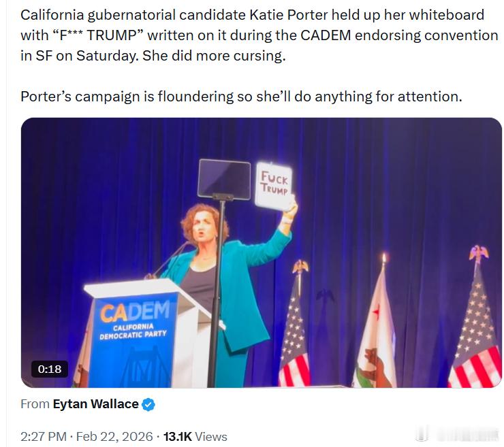
Task: Click the golden eagle topper on right flagpole
Action: [479, 254]
